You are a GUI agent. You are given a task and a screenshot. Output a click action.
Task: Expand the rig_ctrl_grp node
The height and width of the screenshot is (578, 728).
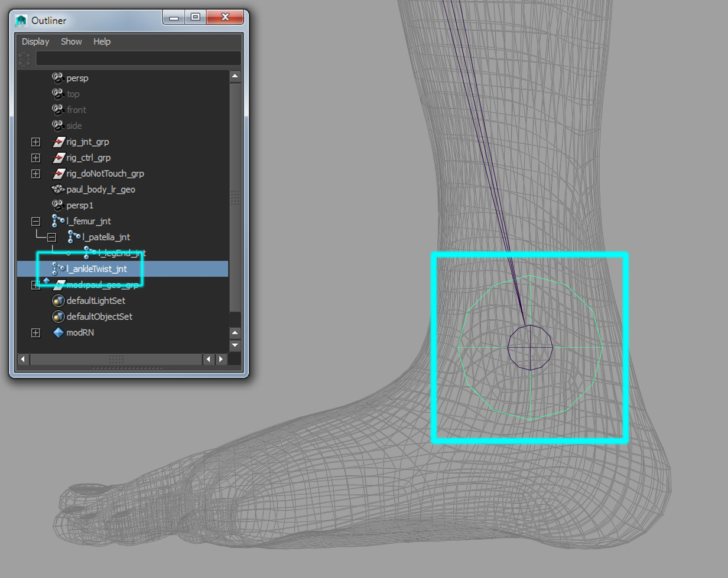36,158
